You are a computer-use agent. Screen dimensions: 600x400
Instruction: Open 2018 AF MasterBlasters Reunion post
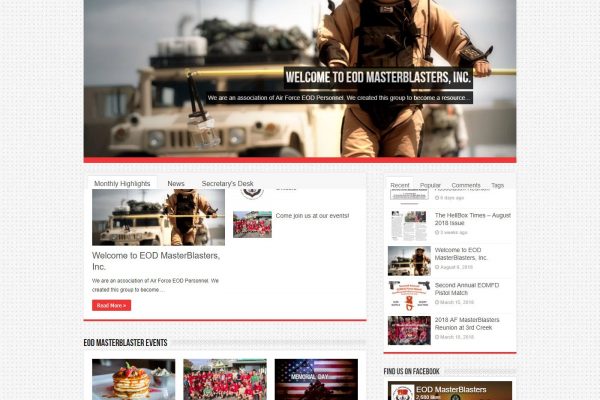[467, 323]
